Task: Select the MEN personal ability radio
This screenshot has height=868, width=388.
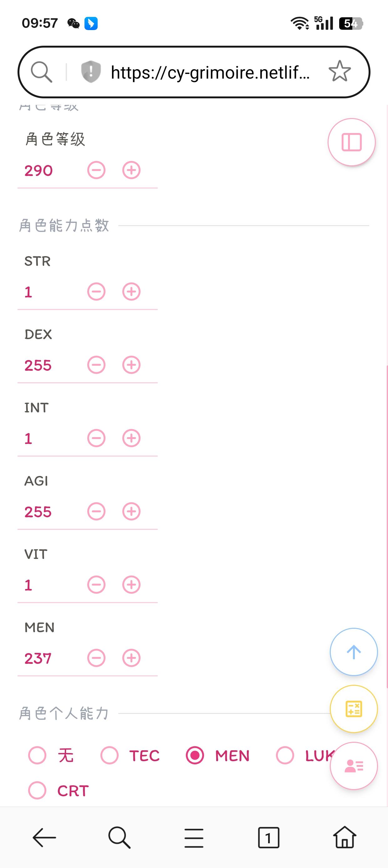Action: point(195,755)
